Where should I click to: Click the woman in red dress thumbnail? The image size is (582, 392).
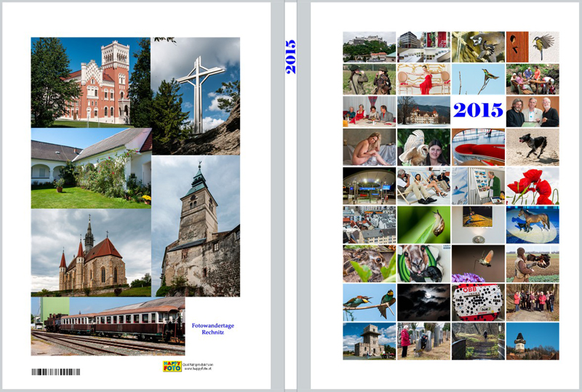[423, 79]
